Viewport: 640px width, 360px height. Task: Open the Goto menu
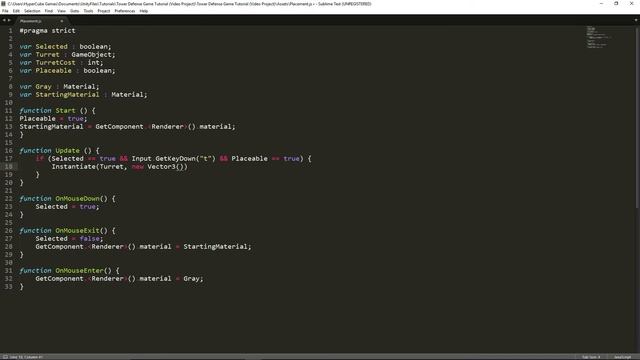coord(75,11)
